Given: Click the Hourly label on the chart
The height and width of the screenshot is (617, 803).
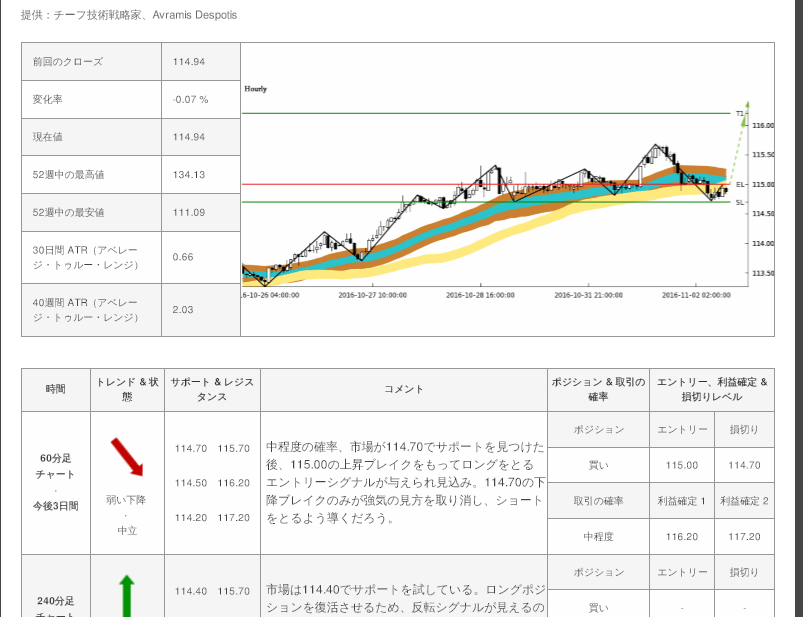Looking at the screenshot, I should point(256,89).
